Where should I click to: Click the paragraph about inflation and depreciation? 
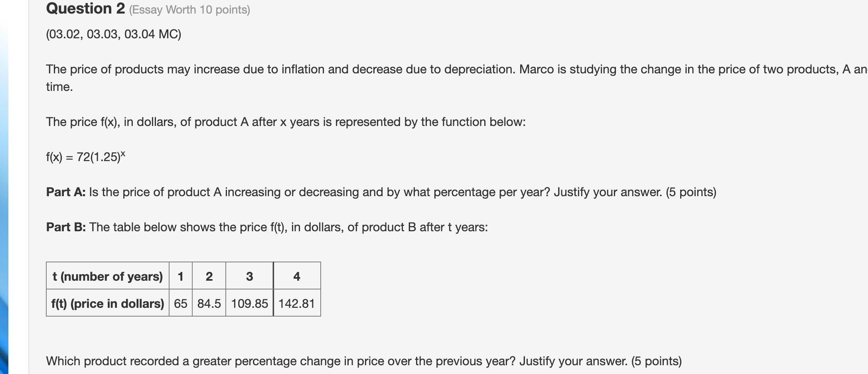(439, 69)
